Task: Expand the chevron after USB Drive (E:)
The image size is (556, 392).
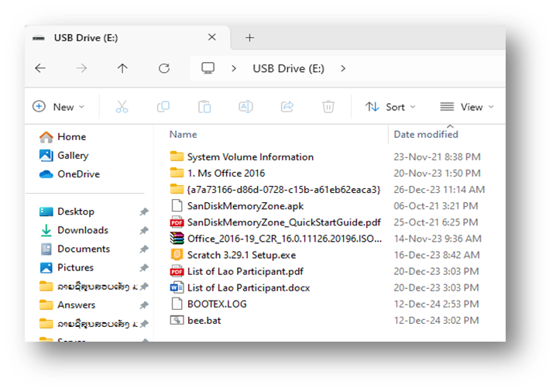Action: coord(343,68)
